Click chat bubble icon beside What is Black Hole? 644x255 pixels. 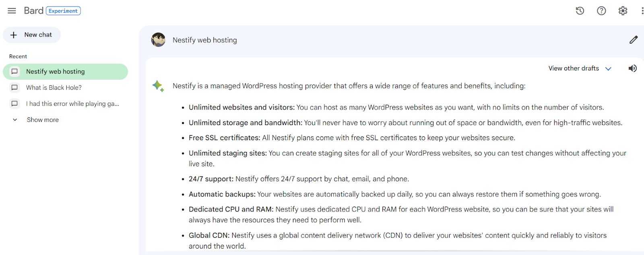(14, 88)
